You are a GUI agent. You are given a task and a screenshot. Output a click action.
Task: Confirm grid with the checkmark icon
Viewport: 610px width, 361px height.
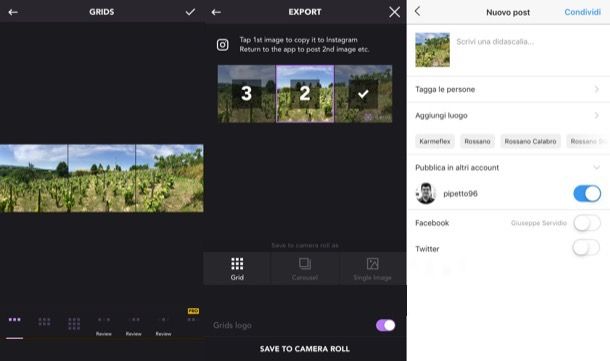(190, 12)
